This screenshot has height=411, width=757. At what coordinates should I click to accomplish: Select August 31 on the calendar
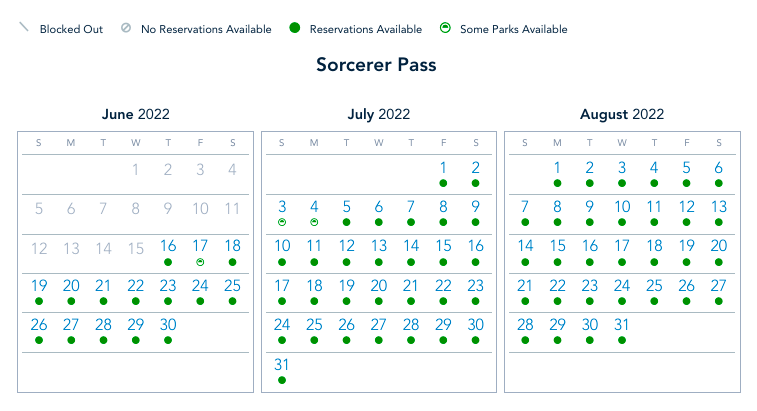coord(621,324)
